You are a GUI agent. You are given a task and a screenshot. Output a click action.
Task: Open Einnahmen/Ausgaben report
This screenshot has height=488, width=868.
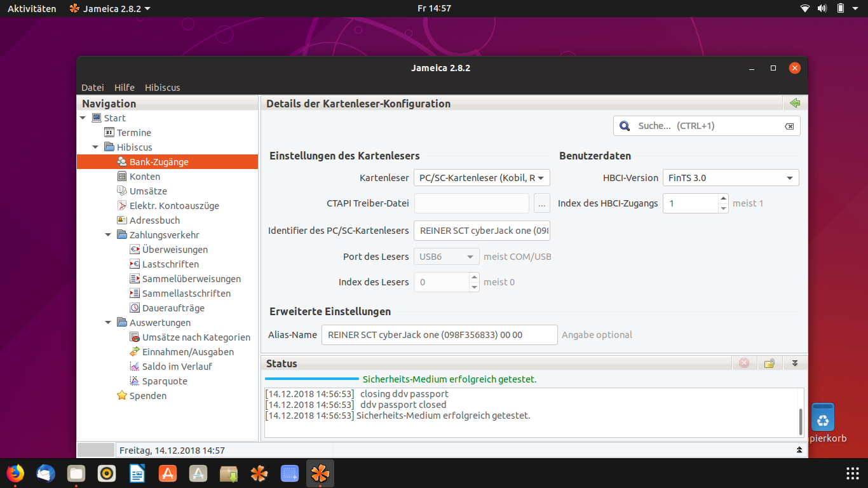[182, 352]
